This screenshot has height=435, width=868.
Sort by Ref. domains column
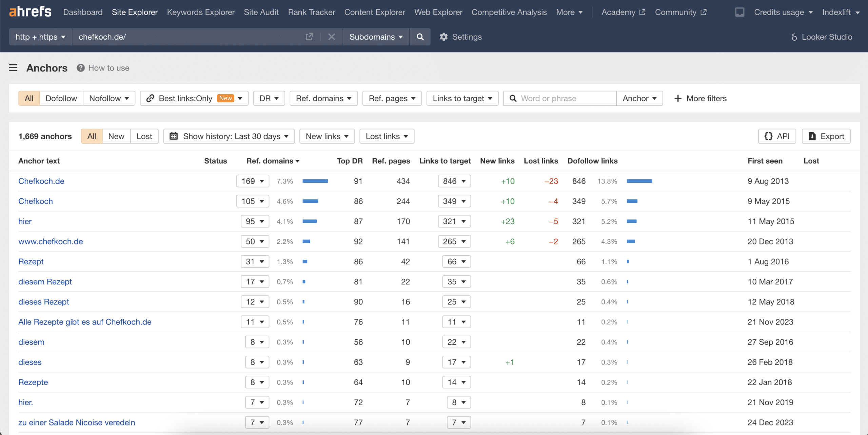tap(273, 161)
